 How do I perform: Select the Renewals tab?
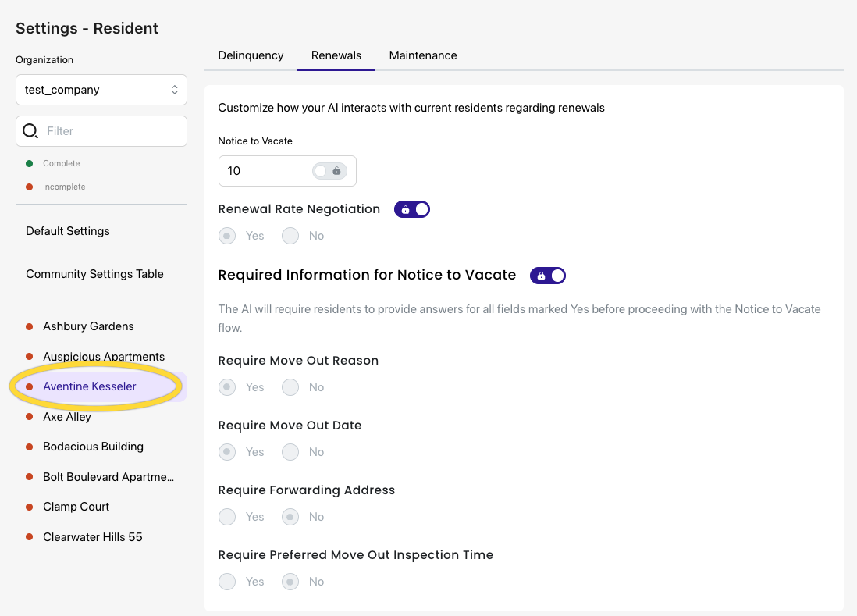[x=336, y=55]
